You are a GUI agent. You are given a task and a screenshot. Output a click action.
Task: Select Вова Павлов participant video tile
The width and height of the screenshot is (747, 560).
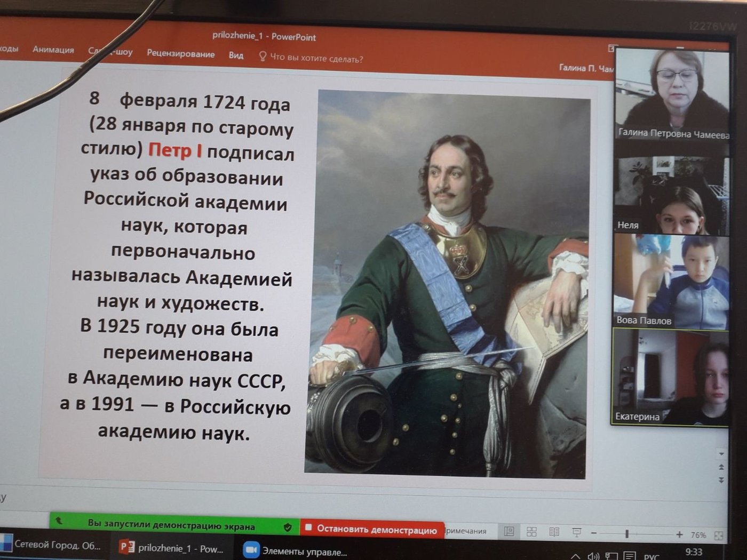tap(671, 281)
